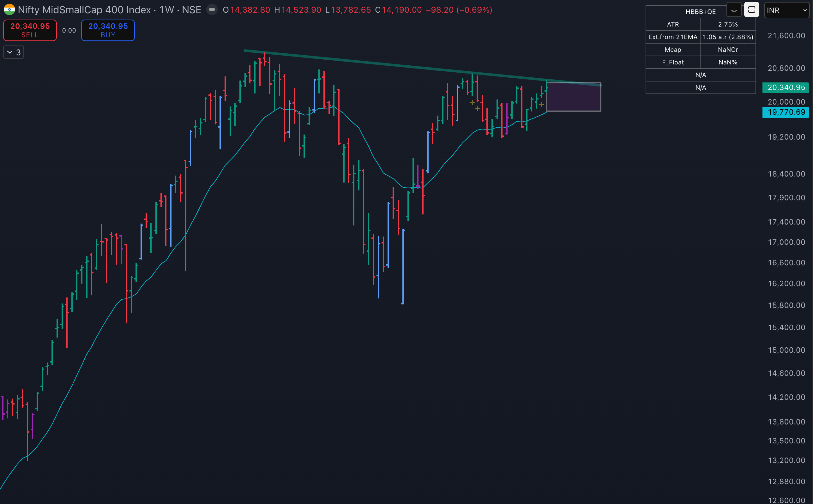This screenshot has height=504, width=813.
Task: Click the ATR 2.75% table cell
Action: 728,24
